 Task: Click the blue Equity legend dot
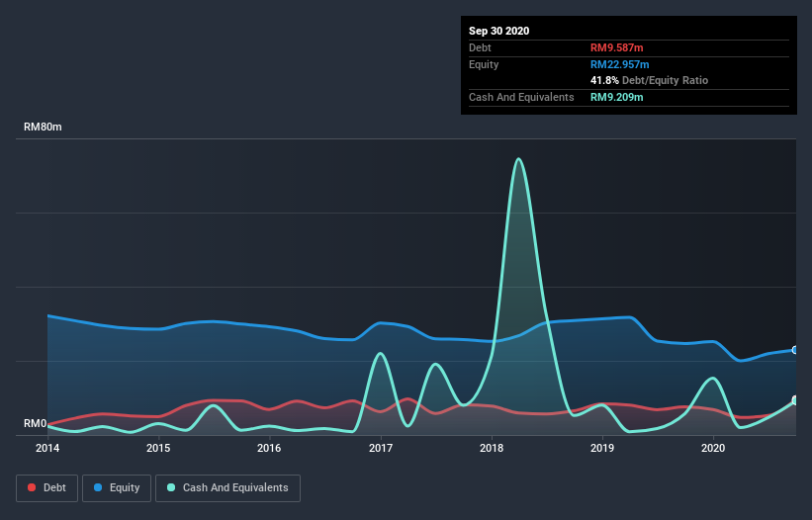pos(98,487)
